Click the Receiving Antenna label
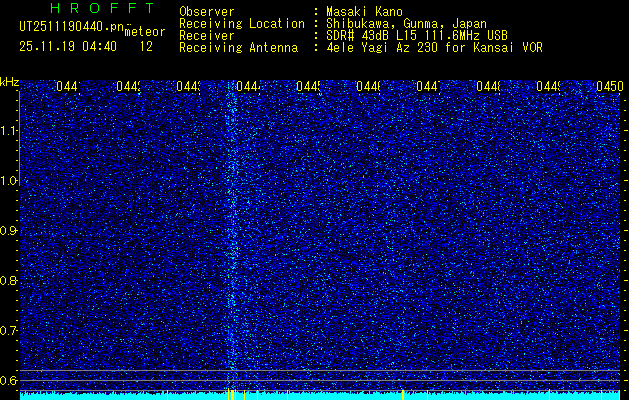The image size is (629, 400). click(238, 48)
